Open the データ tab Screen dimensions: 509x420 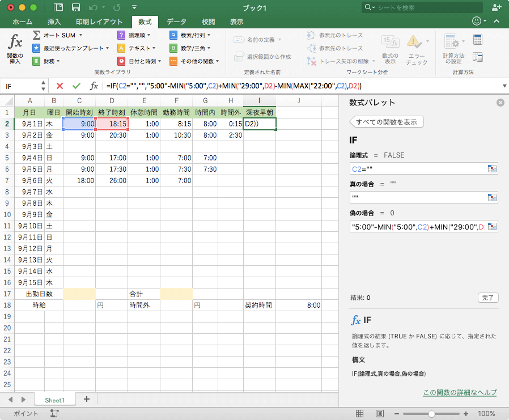click(x=177, y=22)
